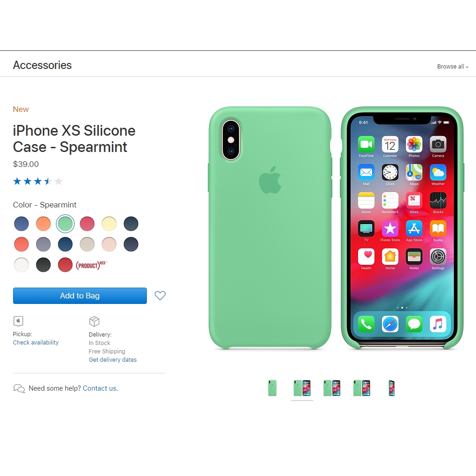Click the chat bubbles help icon
The width and height of the screenshot is (476, 476).
(x=19, y=388)
